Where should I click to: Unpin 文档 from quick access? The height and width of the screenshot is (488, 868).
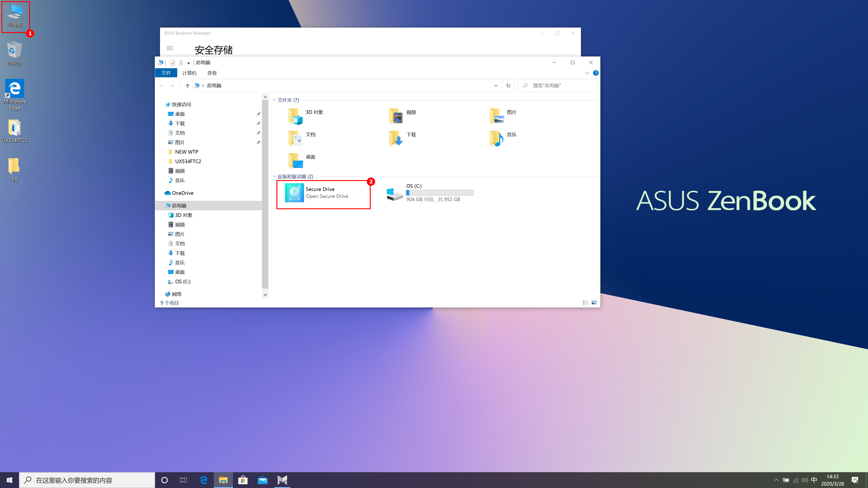(x=258, y=133)
